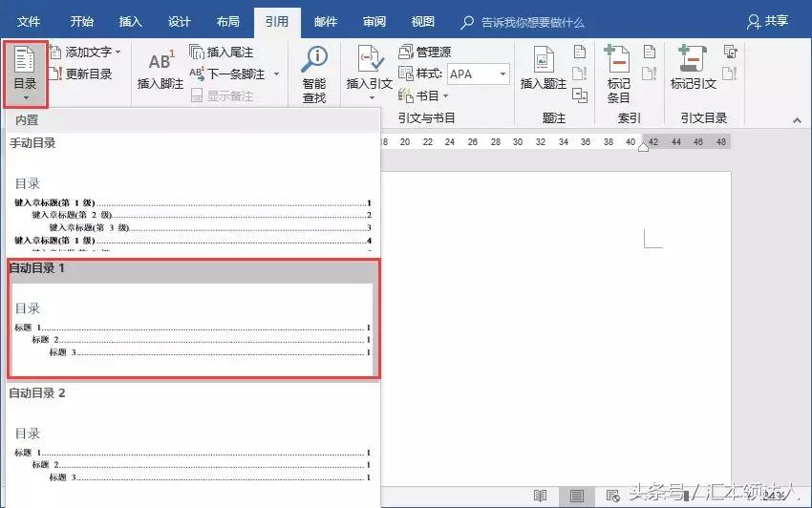Screen dimensions: 812x508
Task: Open the 插入 tab
Action: tap(131, 22)
